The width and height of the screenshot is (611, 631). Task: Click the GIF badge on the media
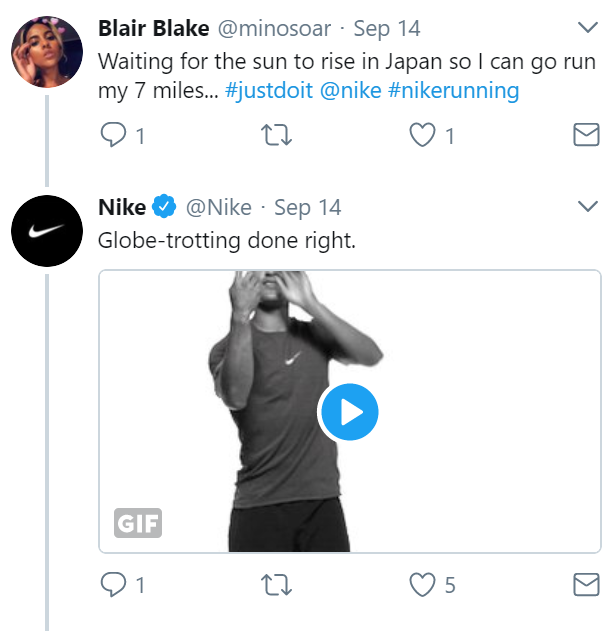pyautogui.click(x=137, y=523)
